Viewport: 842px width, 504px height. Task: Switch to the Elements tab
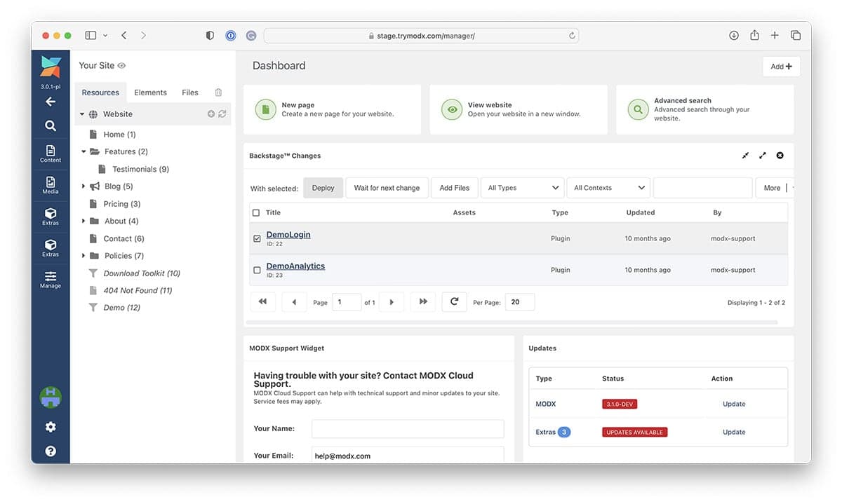[x=150, y=93]
